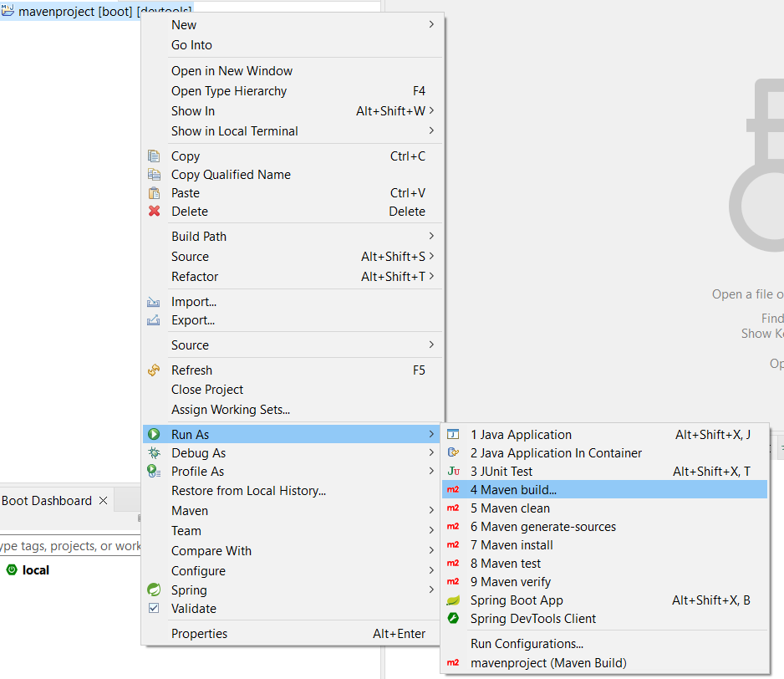Expand the Build Path submenu arrow
Screen dimensions: 784x679
[x=431, y=236]
